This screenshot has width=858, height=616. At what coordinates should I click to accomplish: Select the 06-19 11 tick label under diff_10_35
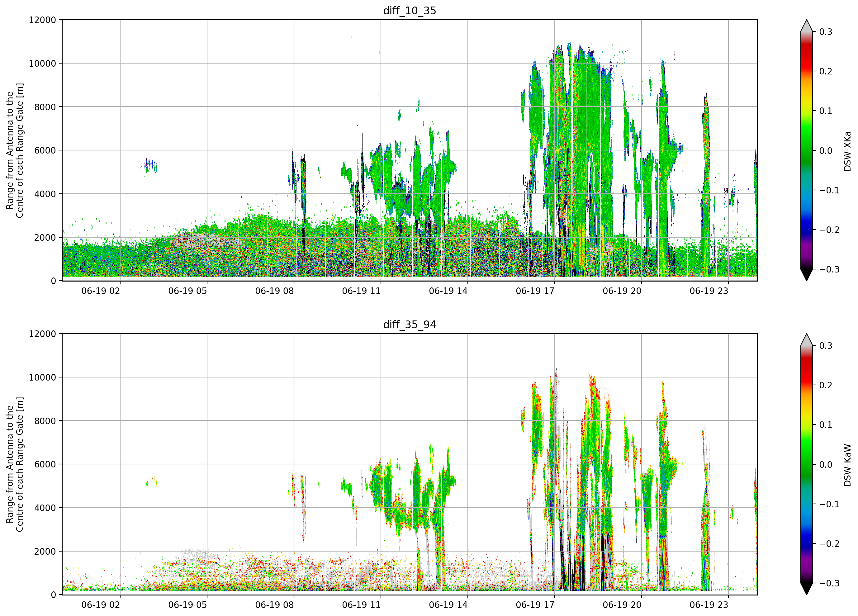coord(361,291)
